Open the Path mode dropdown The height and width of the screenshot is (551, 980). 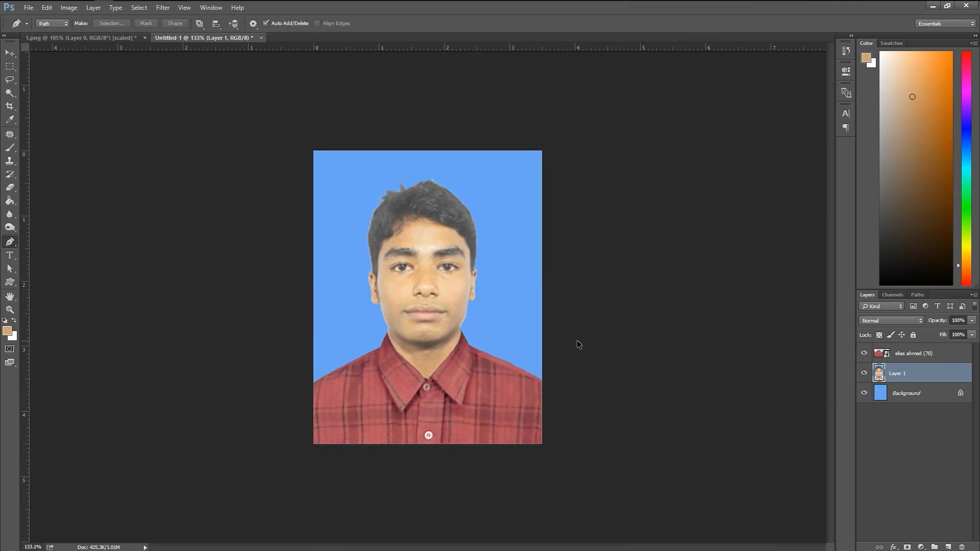[x=52, y=23]
